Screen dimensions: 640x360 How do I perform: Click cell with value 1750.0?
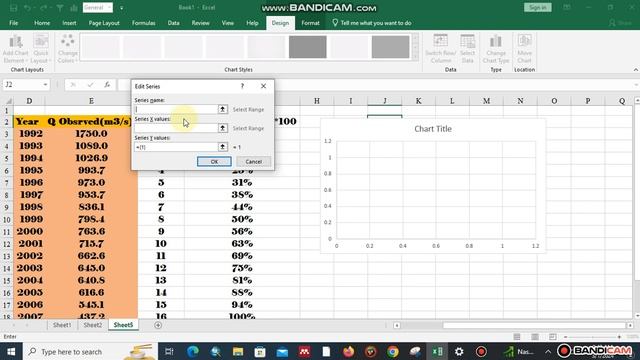[91, 133]
